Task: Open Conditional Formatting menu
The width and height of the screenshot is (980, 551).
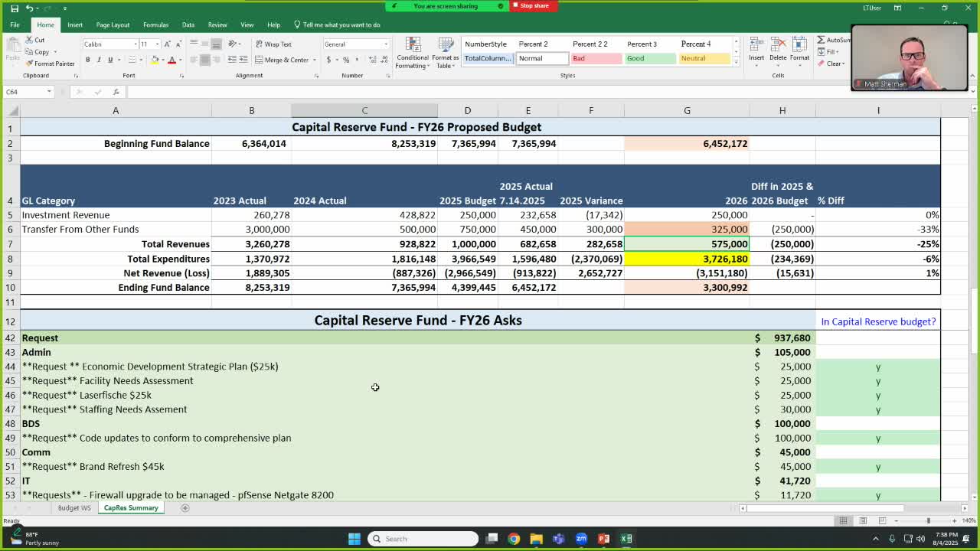Action: click(x=412, y=53)
